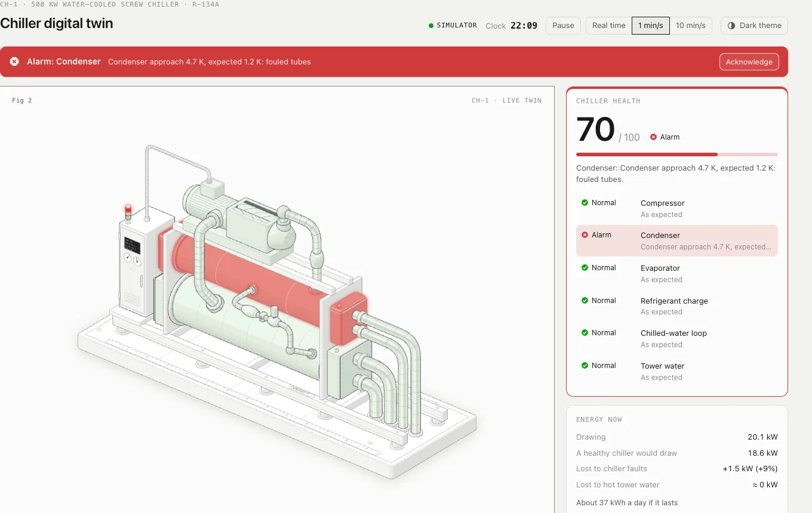Click the chiller health progress bar
812x513 pixels.
click(x=677, y=154)
